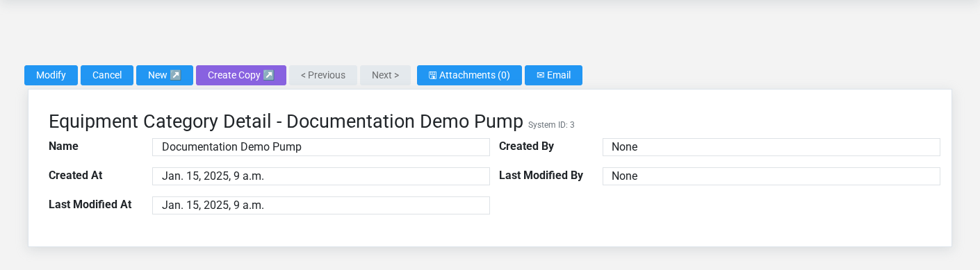Open New record in new window
Image resolution: width=980 pixels, height=270 pixels.
pos(165,75)
